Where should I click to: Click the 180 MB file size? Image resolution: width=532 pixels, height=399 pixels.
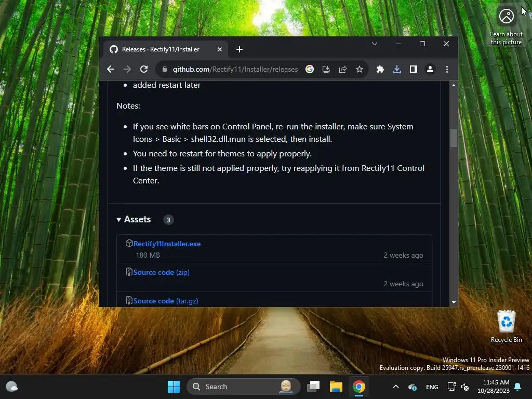pyautogui.click(x=148, y=255)
